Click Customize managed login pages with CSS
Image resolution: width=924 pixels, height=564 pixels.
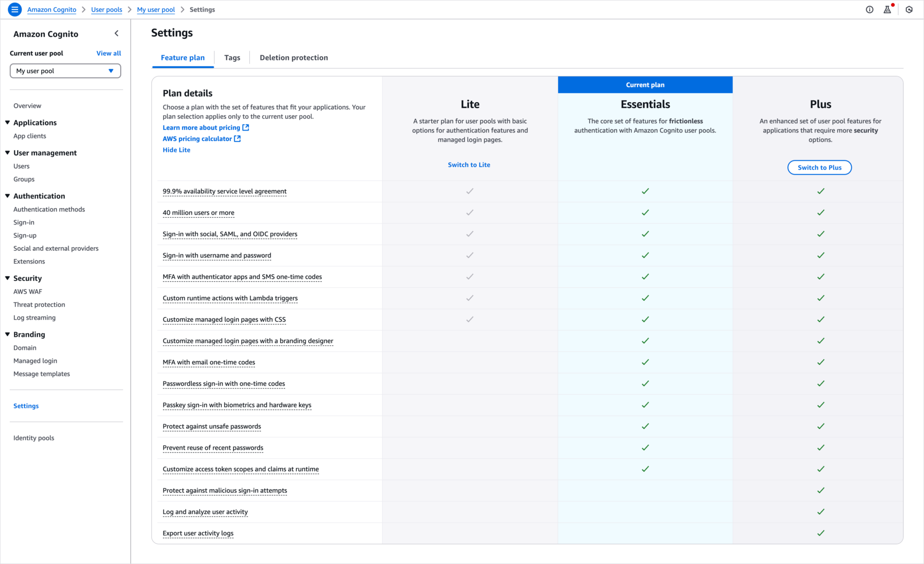click(224, 320)
